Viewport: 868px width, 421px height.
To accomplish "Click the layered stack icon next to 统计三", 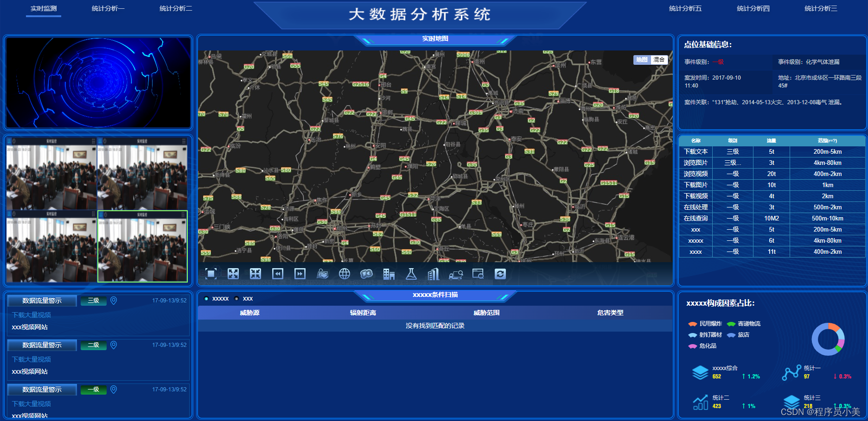I will (791, 401).
